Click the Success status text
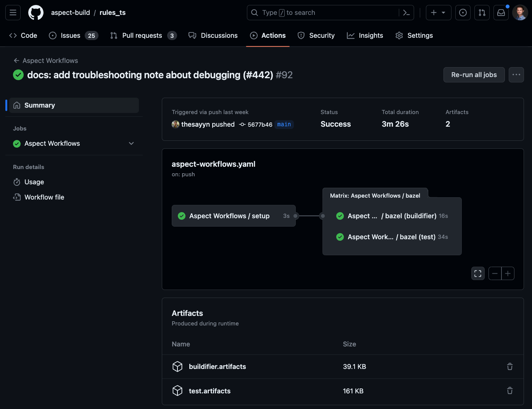The width and height of the screenshot is (532, 409). [336, 124]
